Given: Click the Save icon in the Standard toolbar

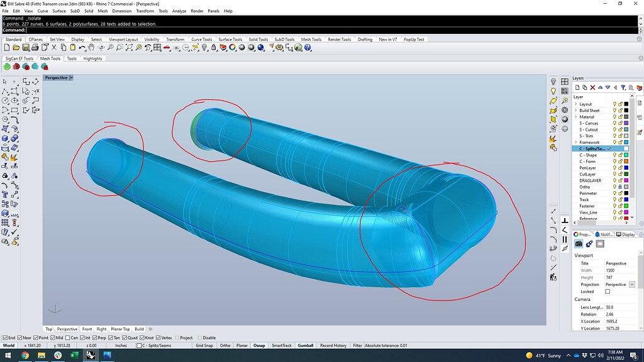Looking at the screenshot, I should pos(26,47).
